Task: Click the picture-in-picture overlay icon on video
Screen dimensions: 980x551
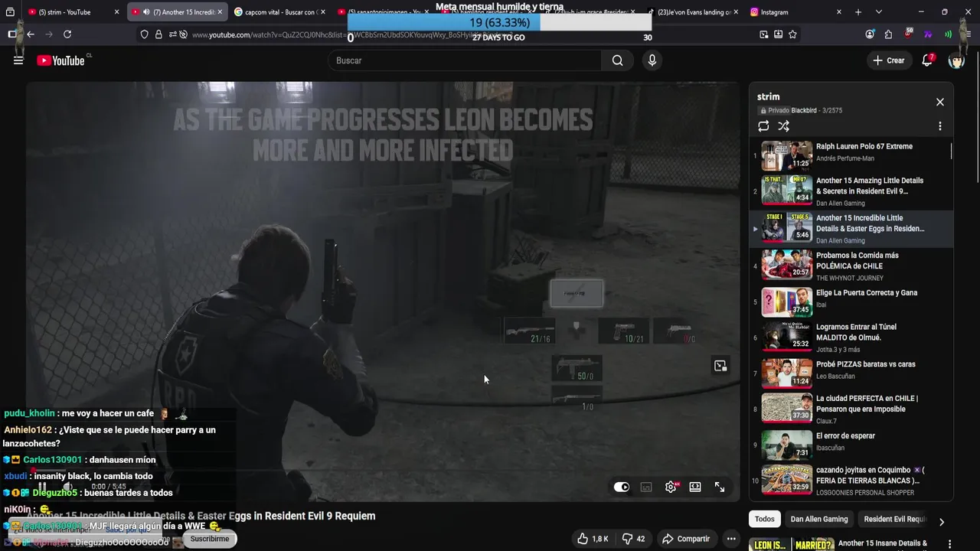Action: pyautogui.click(x=720, y=366)
